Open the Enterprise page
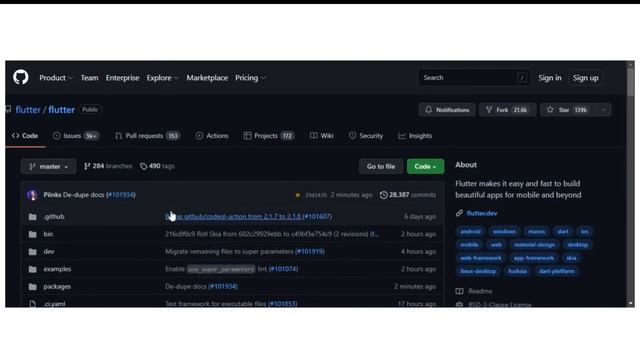This screenshot has height=360, width=640. 122,78
